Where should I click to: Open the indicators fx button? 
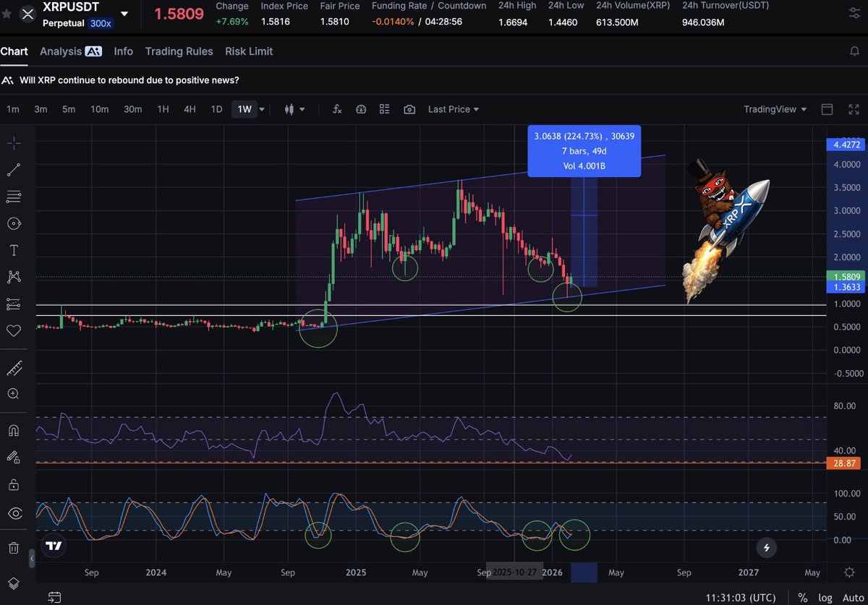(x=337, y=109)
